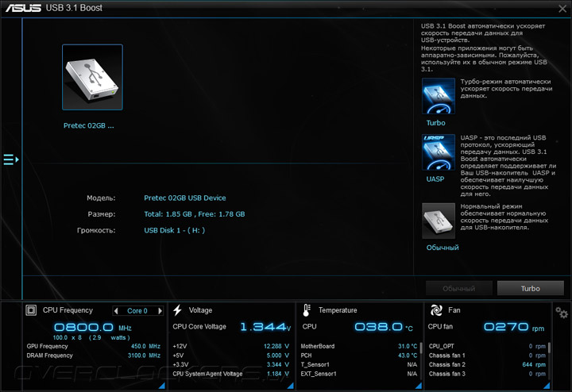Click the UASP mode drive icon
The image size is (572, 392).
coord(439,152)
